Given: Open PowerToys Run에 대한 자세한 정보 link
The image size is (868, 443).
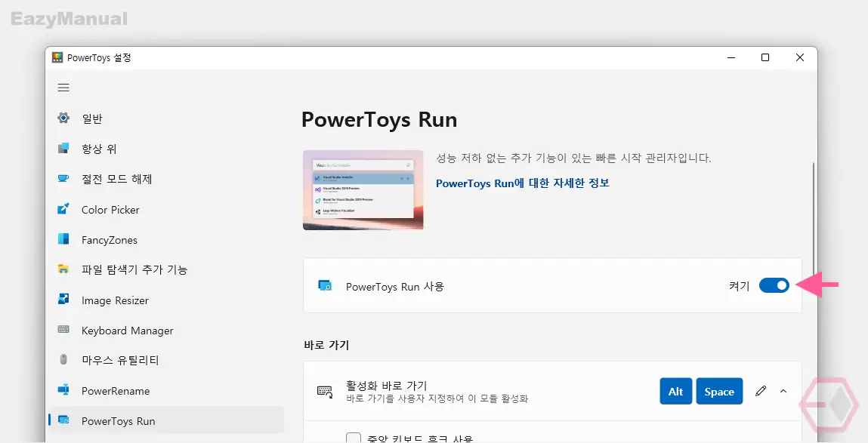Looking at the screenshot, I should tap(523, 183).
